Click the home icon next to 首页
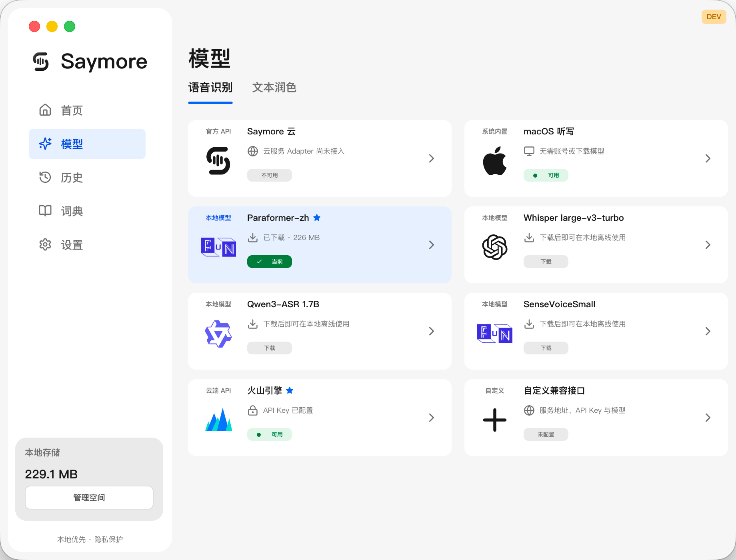This screenshot has height=560, width=736. point(45,110)
